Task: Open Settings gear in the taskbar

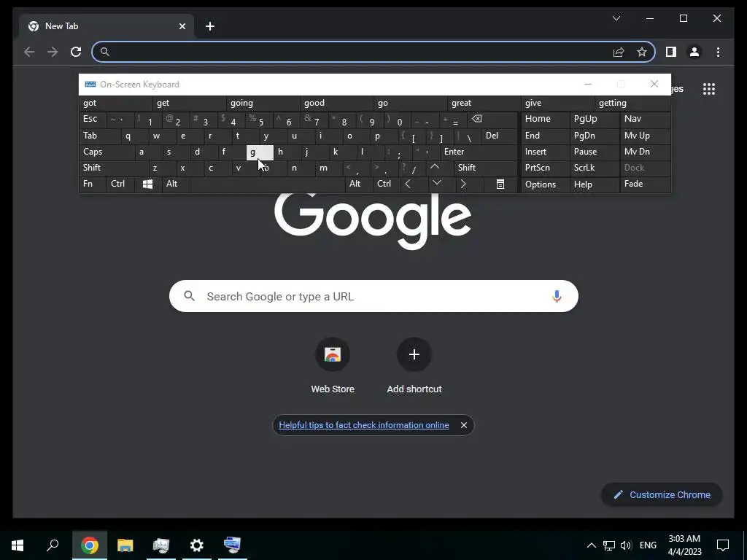Action: [x=197, y=545]
